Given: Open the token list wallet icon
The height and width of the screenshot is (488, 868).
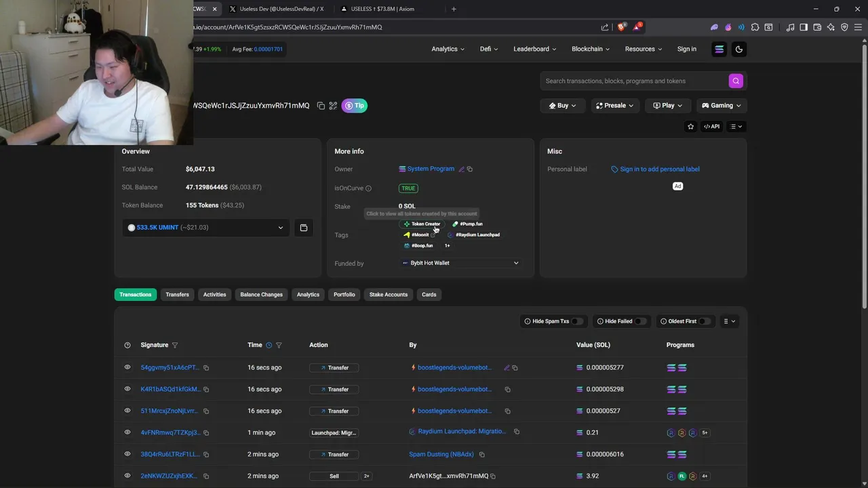Looking at the screenshot, I should coord(304,228).
